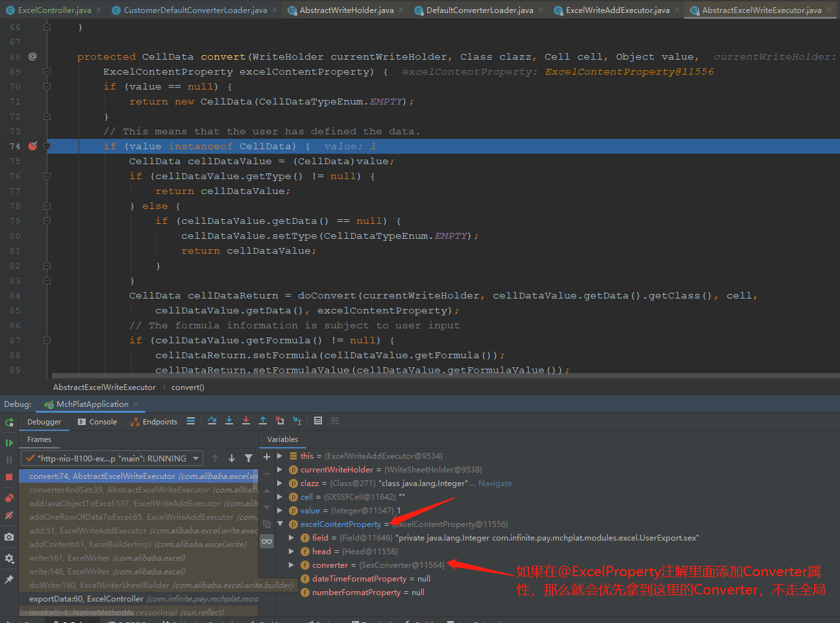Click the Step Out icon
The height and width of the screenshot is (623, 840).
point(263,421)
